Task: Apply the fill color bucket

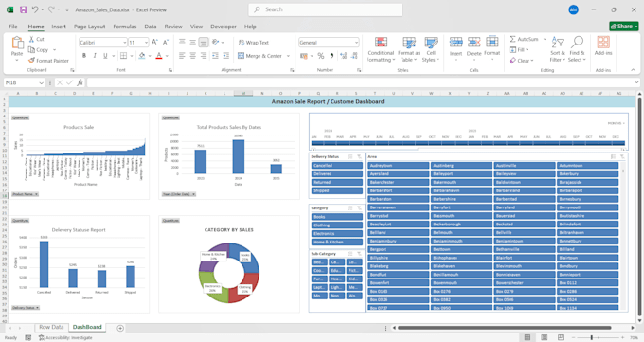Action: pyautogui.click(x=142, y=56)
